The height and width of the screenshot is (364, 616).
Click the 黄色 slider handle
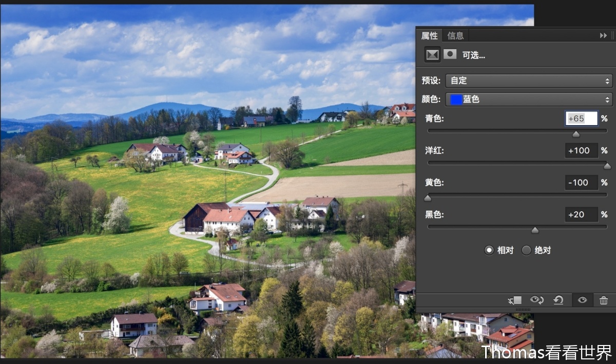click(428, 198)
